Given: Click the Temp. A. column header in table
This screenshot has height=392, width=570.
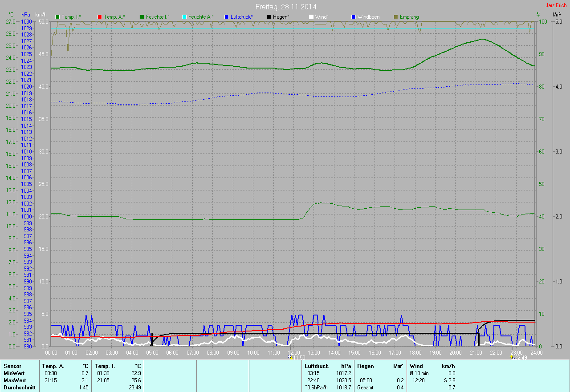Looking at the screenshot, I should tap(53, 366).
